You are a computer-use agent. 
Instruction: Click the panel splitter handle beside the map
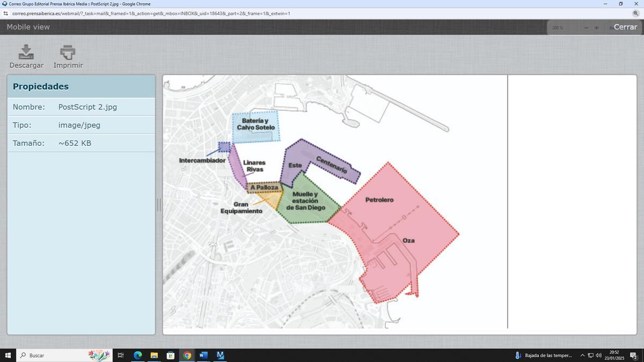pos(159,204)
